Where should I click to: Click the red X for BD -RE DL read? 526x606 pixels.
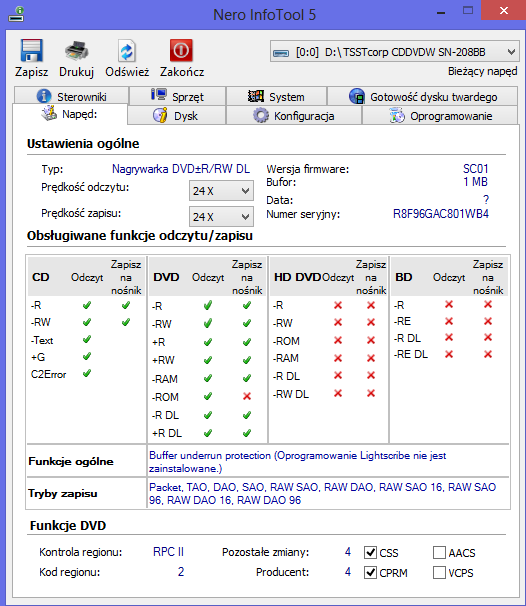[449, 354]
